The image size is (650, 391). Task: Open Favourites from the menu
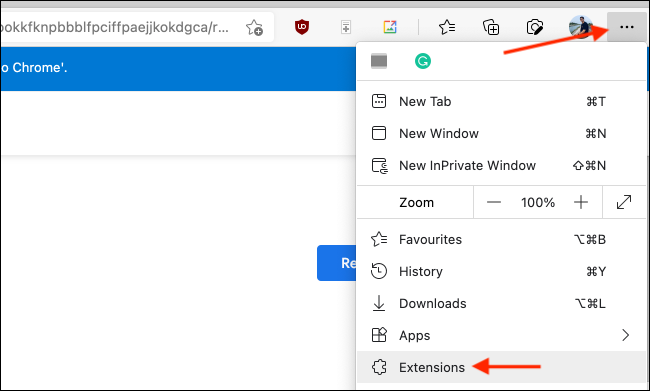(x=502, y=239)
